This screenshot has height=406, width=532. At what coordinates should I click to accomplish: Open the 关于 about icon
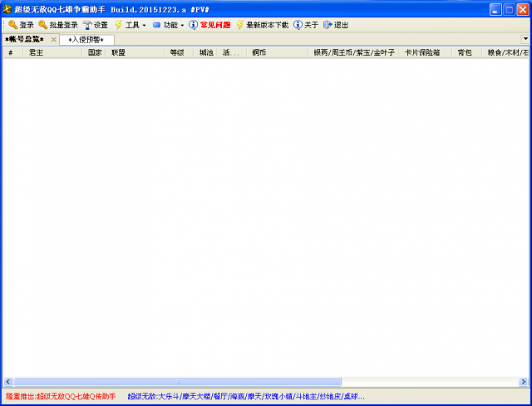coord(298,25)
